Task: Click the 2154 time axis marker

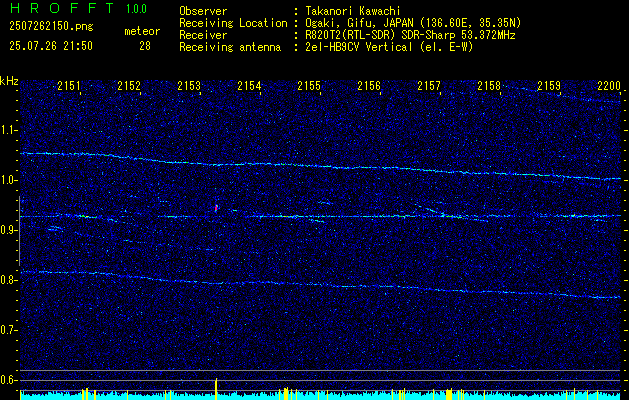Action: coord(249,85)
